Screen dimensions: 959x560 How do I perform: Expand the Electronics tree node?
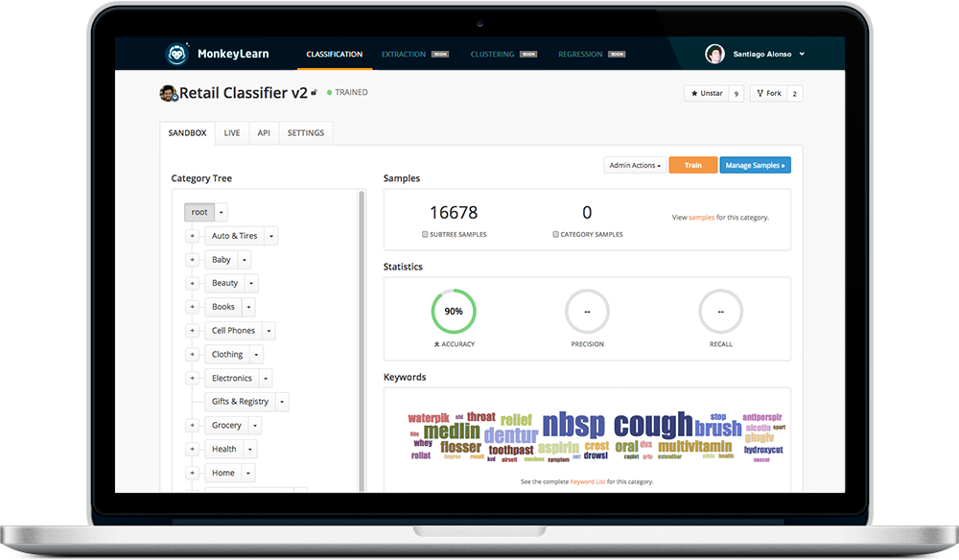(x=192, y=379)
